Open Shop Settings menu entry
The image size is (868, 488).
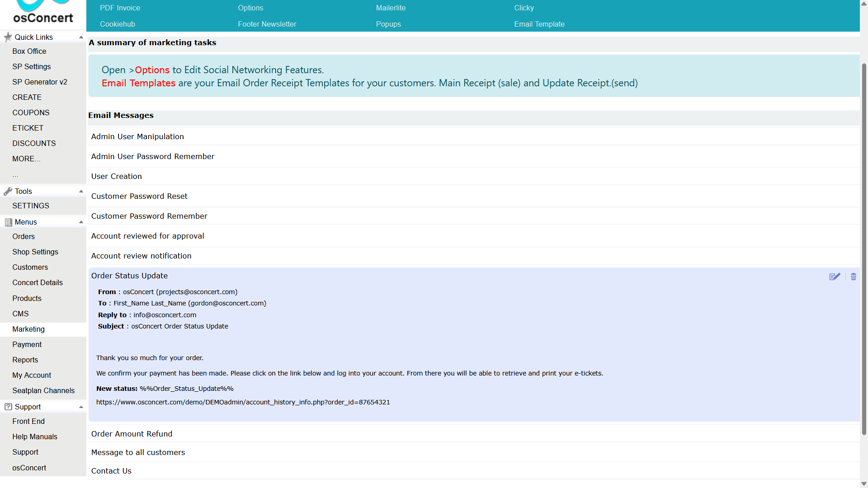(35, 252)
